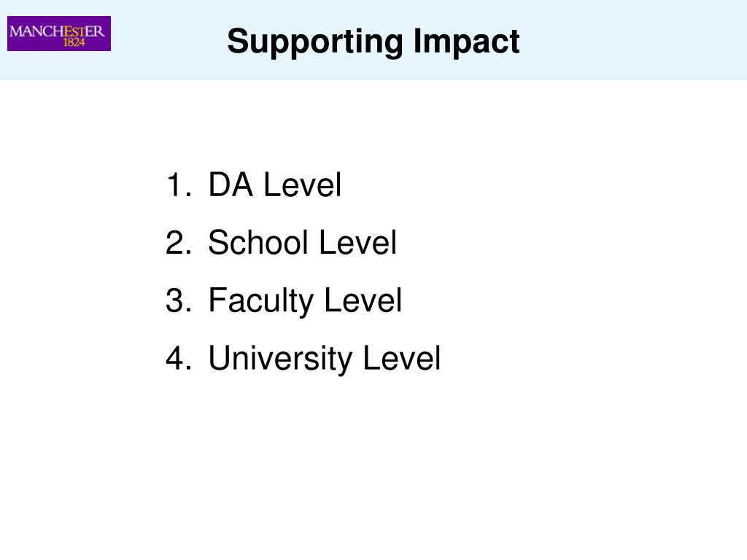Click the word DA in first item
This screenshot has width=747, height=560.
pos(231,184)
